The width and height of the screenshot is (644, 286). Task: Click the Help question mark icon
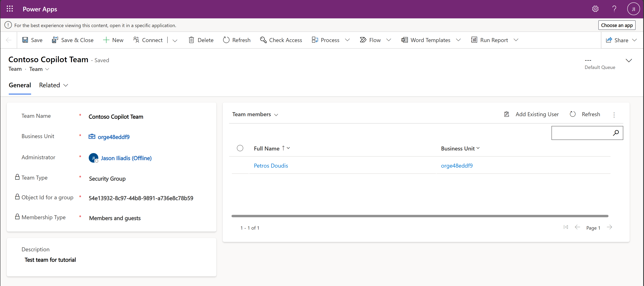[614, 9]
